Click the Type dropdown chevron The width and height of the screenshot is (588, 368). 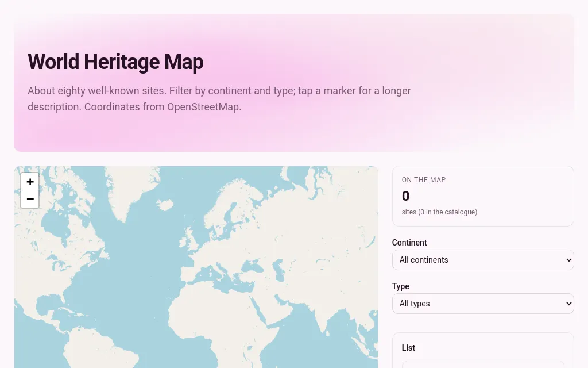tap(569, 304)
